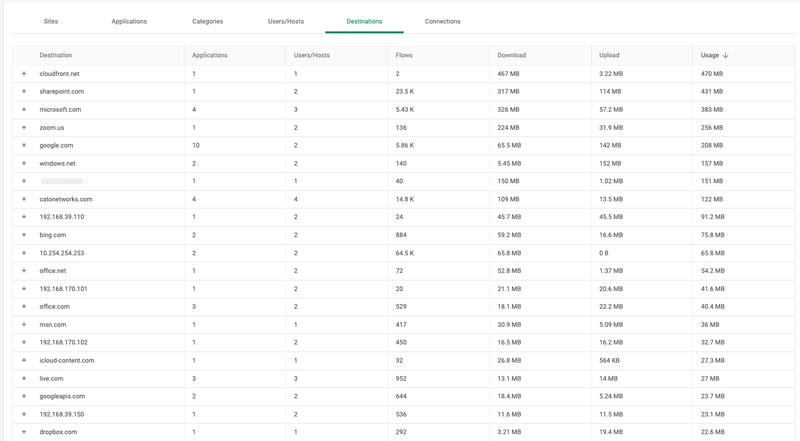Click the 14.8 K flows value
The height and width of the screenshot is (441, 800).
[x=405, y=199]
